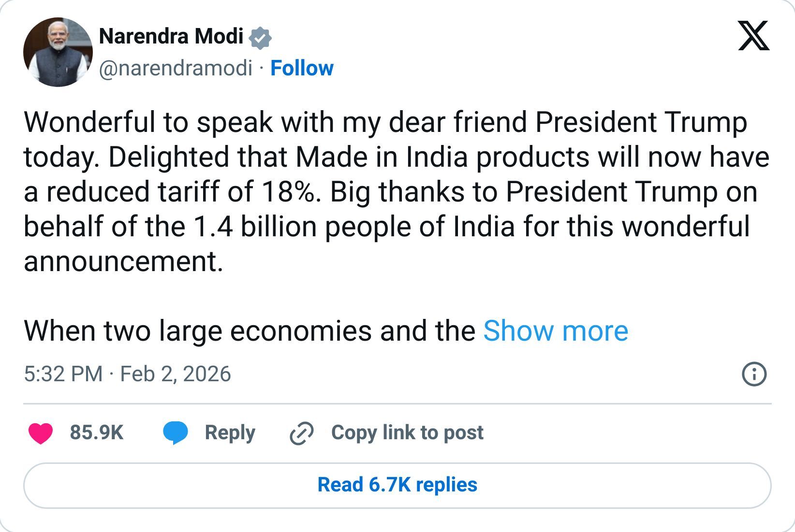This screenshot has height=532, width=795.
Task: Click the blue reply bubble icon
Action: [x=177, y=432]
